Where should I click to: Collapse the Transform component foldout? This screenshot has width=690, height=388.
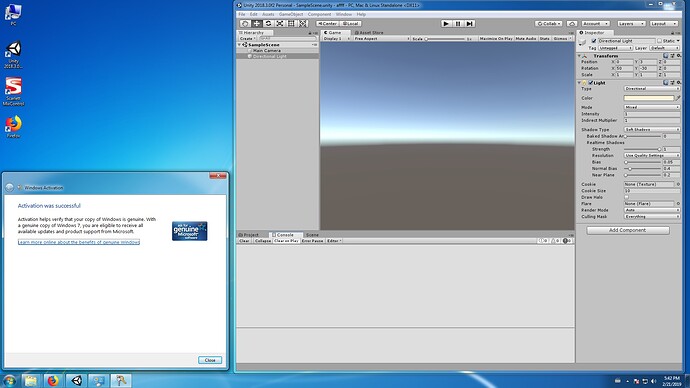tap(579, 56)
